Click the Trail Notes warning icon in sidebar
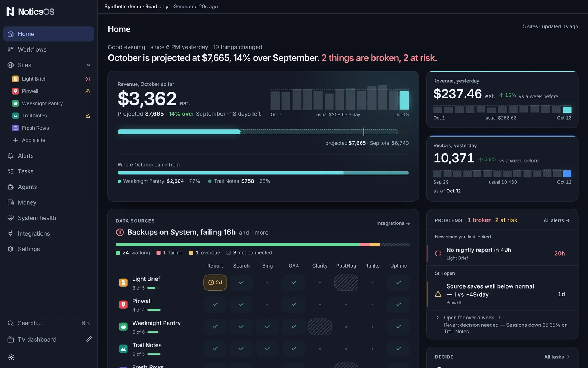Image resolution: width=588 pixels, height=368 pixels. click(x=88, y=116)
